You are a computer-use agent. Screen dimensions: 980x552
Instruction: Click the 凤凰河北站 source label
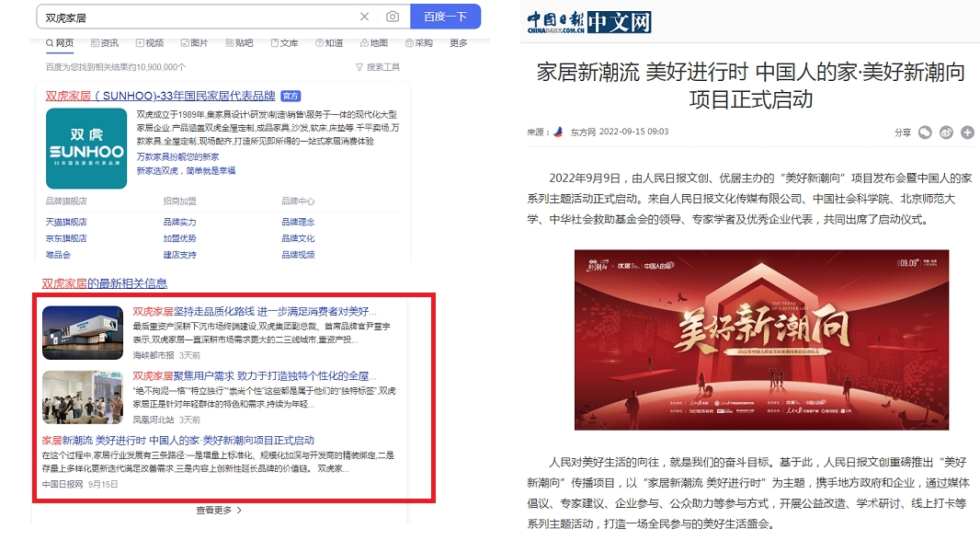coord(154,420)
